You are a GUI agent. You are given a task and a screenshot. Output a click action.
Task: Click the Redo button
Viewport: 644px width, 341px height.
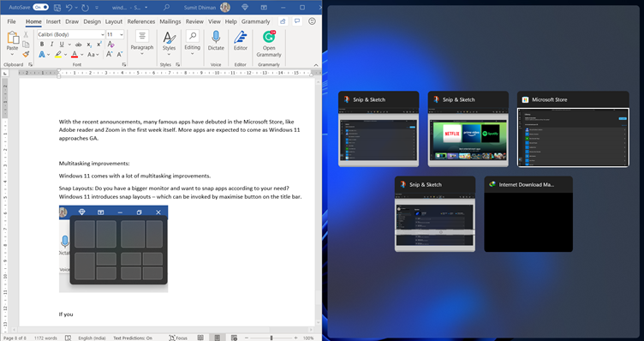click(x=85, y=8)
